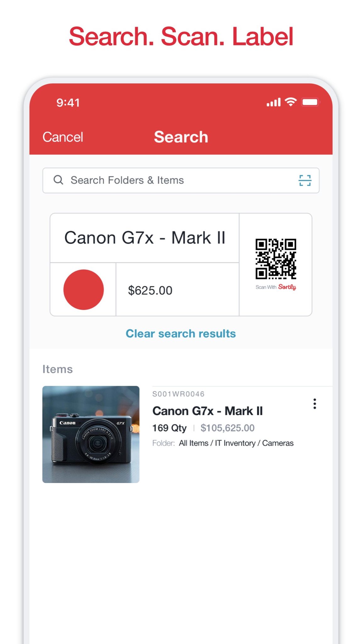
Task: Tap the 169 Qty quantity label
Action: tap(169, 428)
